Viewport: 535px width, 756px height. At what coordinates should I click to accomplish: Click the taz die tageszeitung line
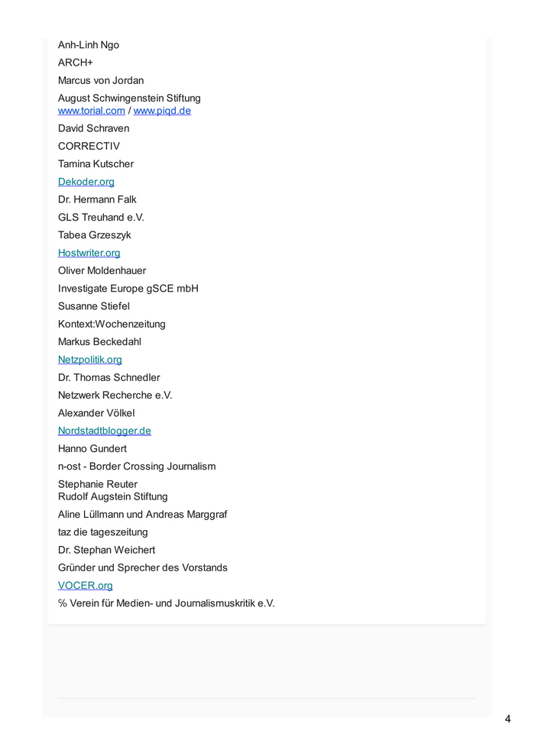point(103,532)
